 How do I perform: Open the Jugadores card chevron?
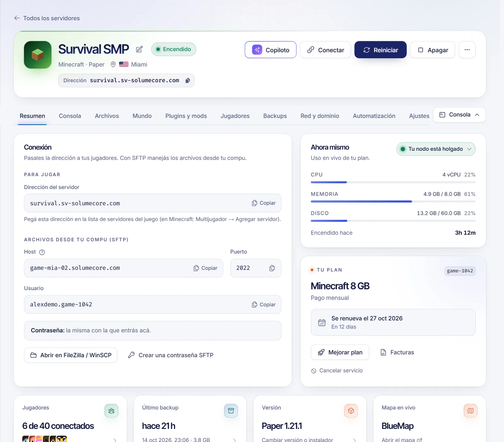click(115, 440)
